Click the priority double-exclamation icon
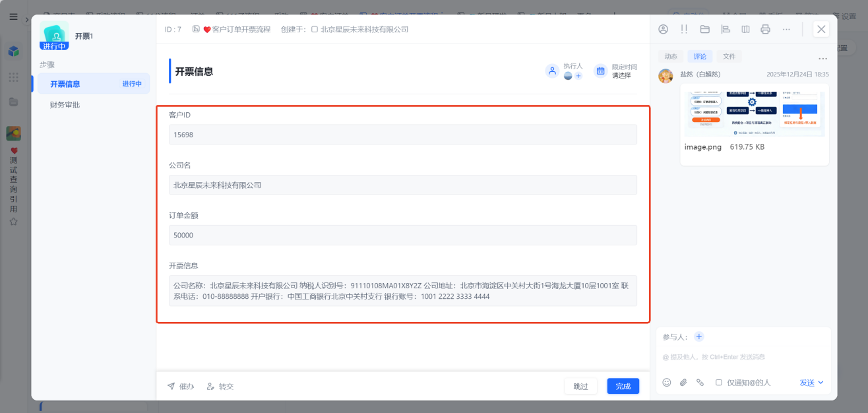Image resolution: width=868 pixels, height=413 pixels. coord(684,29)
